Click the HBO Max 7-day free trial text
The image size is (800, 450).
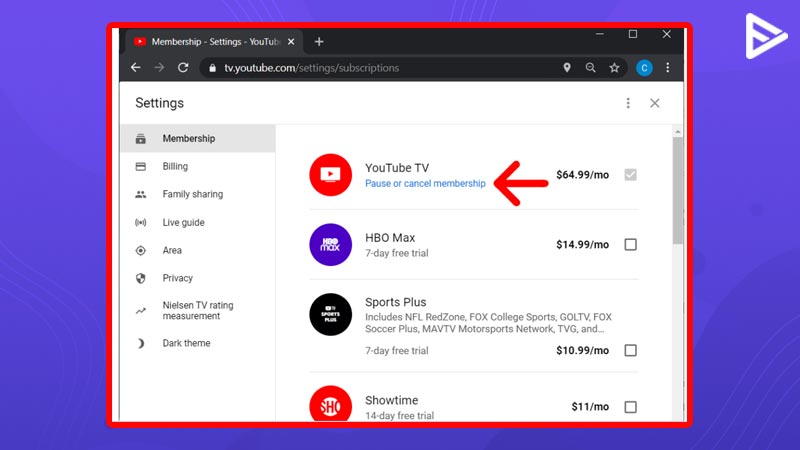396,253
